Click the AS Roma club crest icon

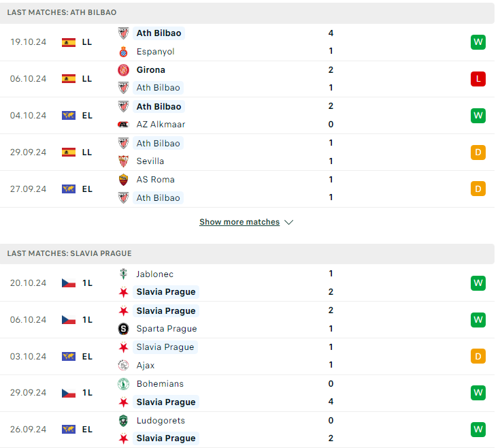(123, 180)
